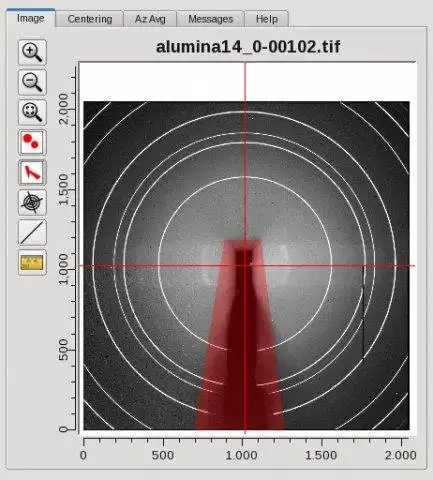Open the Help tab
The height and width of the screenshot is (480, 433).
pyautogui.click(x=267, y=19)
